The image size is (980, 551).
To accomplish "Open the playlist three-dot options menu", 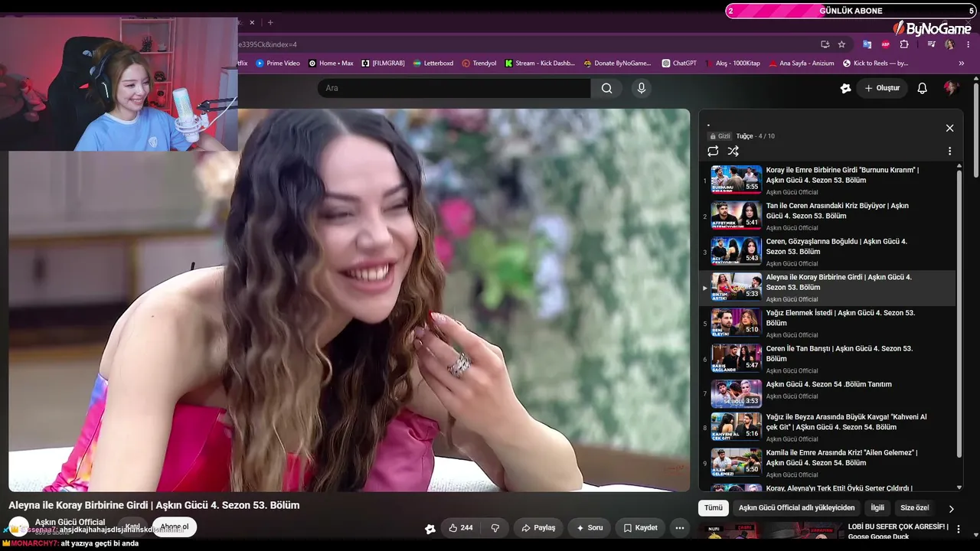I will pos(949,152).
